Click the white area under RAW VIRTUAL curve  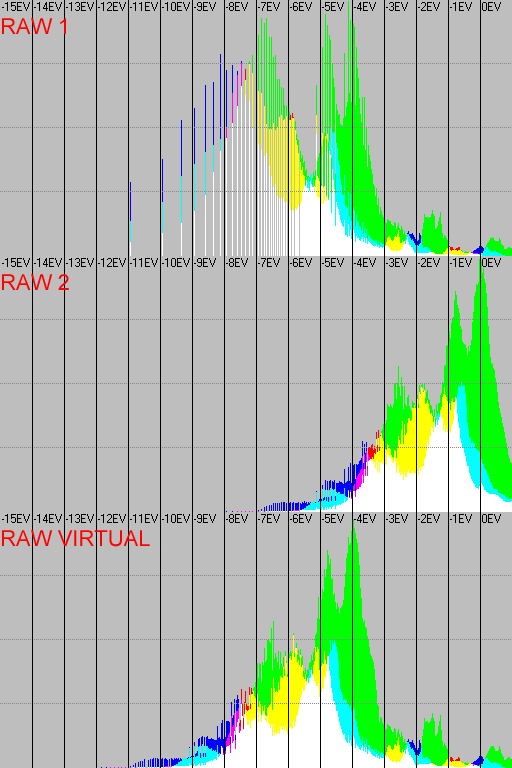pos(304,735)
